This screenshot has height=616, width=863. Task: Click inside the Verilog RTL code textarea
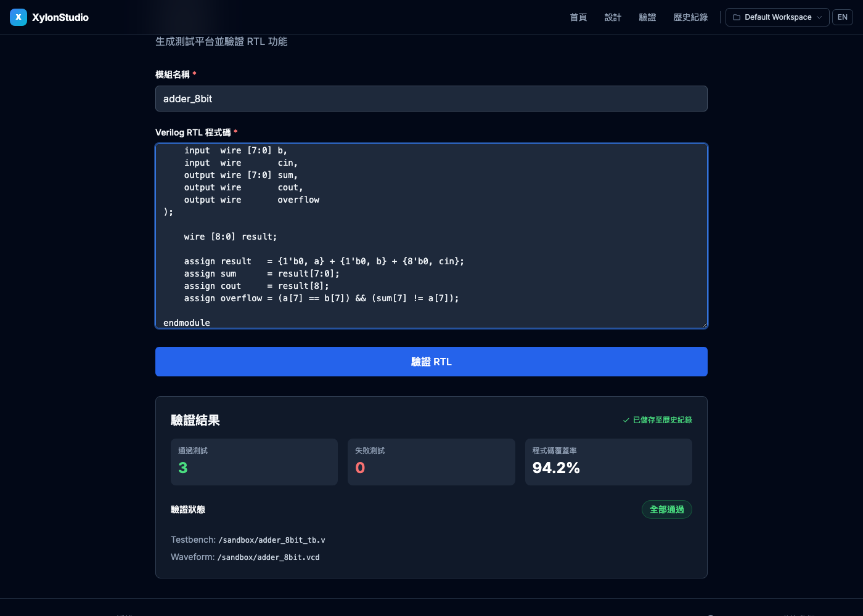[431, 236]
